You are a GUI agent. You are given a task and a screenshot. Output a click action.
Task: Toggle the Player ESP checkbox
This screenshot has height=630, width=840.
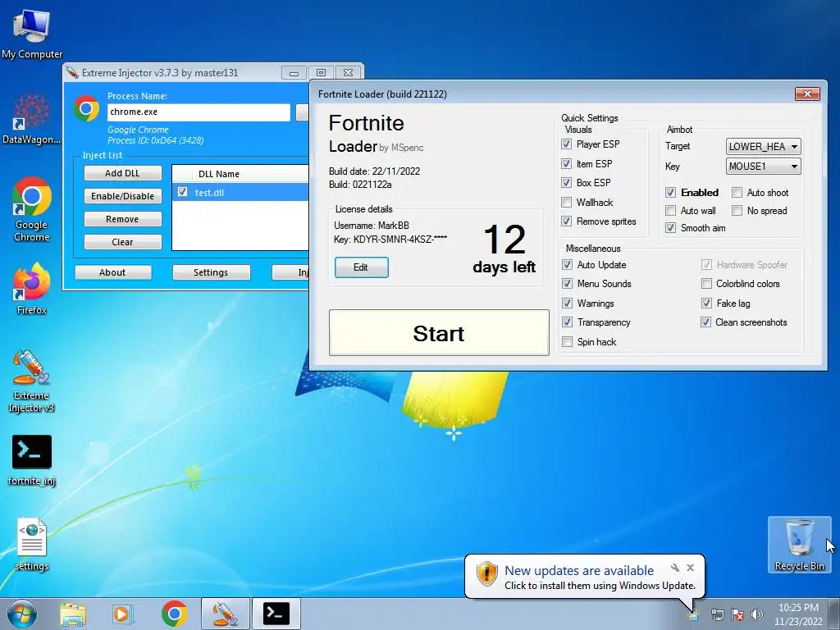566,144
